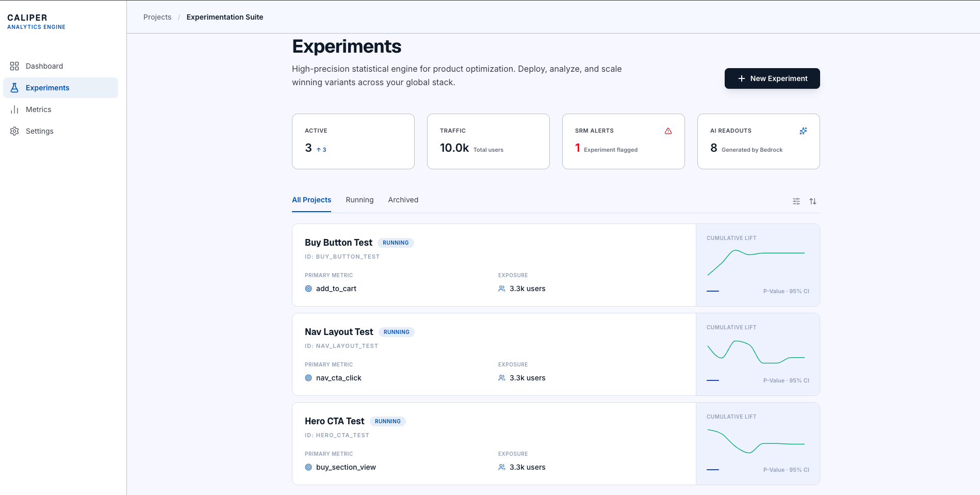Image resolution: width=980 pixels, height=495 pixels.
Task: Click the users icon beside Nav Layout exposure
Action: 502,378
